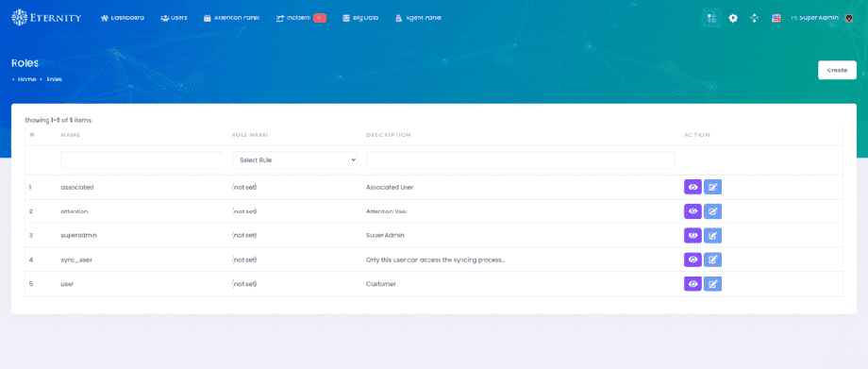The image size is (868, 369).
Task: Click '(not set)' in the sync_user row
Action: pos(244,260)
